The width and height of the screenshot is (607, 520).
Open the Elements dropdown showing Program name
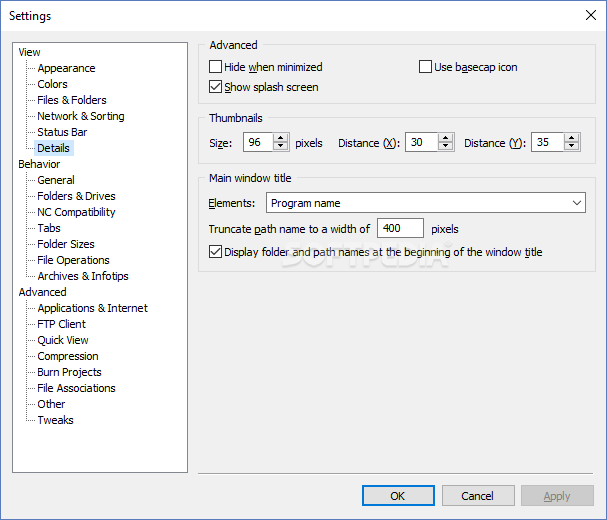[x=426, y=203]
